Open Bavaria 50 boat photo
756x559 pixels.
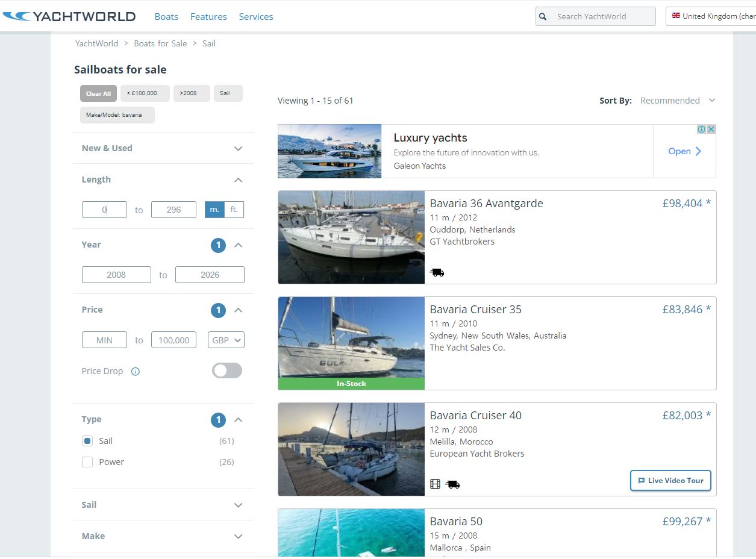coord(351,533)
